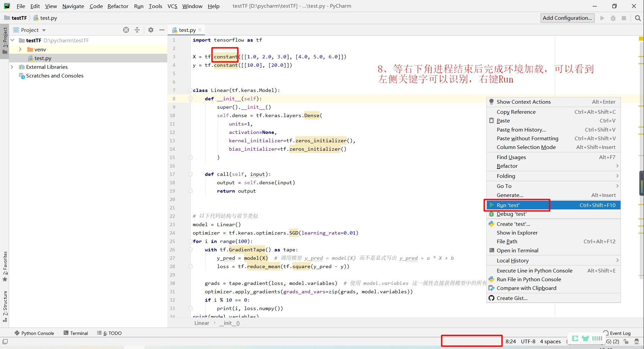Click Column Selection Mode entry
The image size is (644, 349).
point(553,147)
